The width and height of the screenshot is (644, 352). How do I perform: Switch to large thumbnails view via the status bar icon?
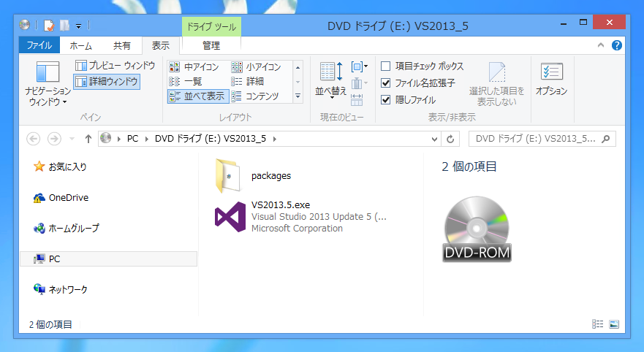(614, 324)
